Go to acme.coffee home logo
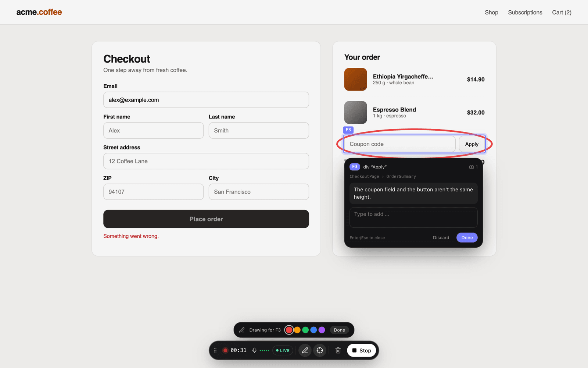This screenshot has height=368, width=588. pyautogui.click(x=39, y=12)
